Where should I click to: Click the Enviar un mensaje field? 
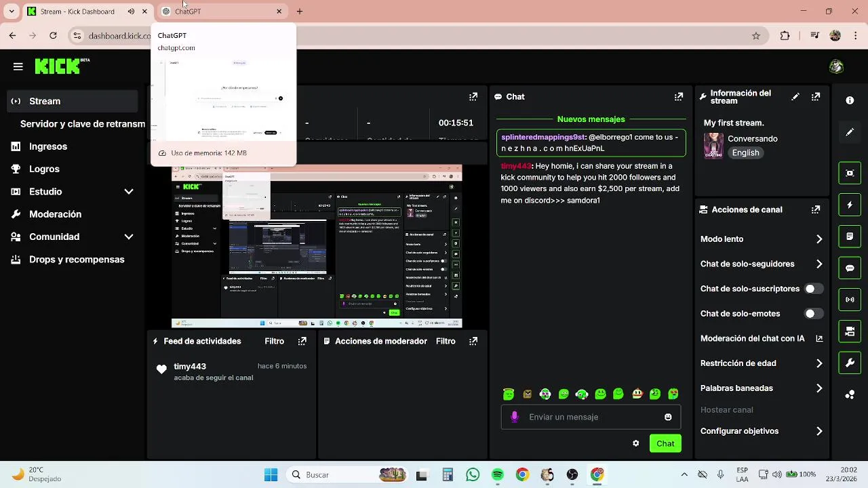click(x=591, y=417)
